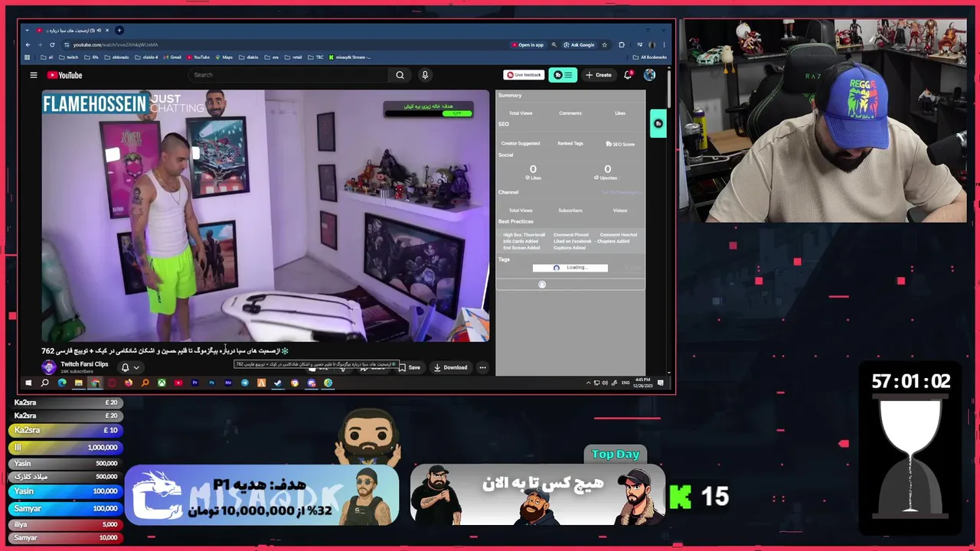Click the Create button
Viewport: 980px width, 551px height.
tap(599, 75)
